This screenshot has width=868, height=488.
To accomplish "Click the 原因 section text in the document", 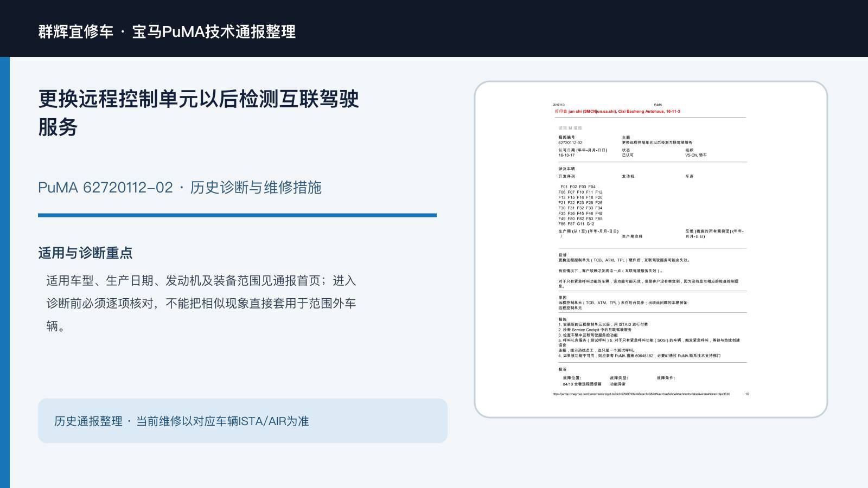I will 623,303.
